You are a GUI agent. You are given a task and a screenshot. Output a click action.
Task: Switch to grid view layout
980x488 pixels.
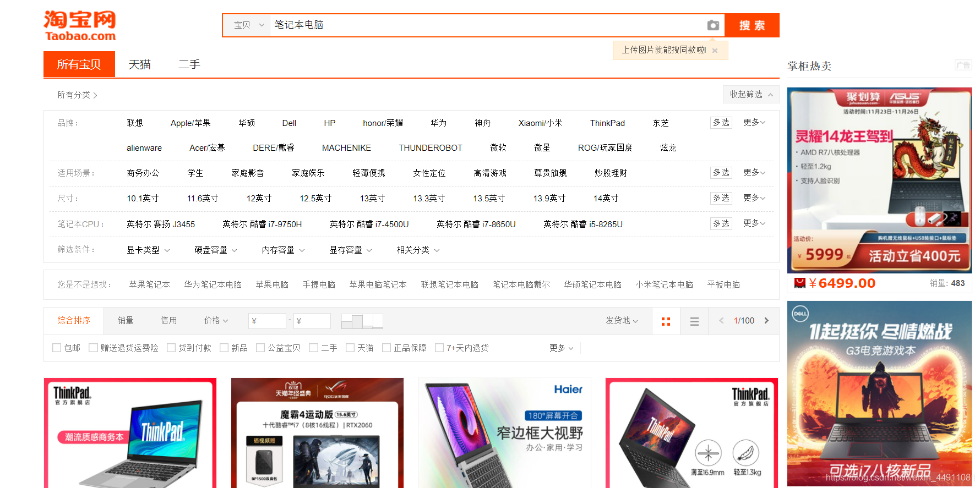pyautogui.click(x=666, y=321)
